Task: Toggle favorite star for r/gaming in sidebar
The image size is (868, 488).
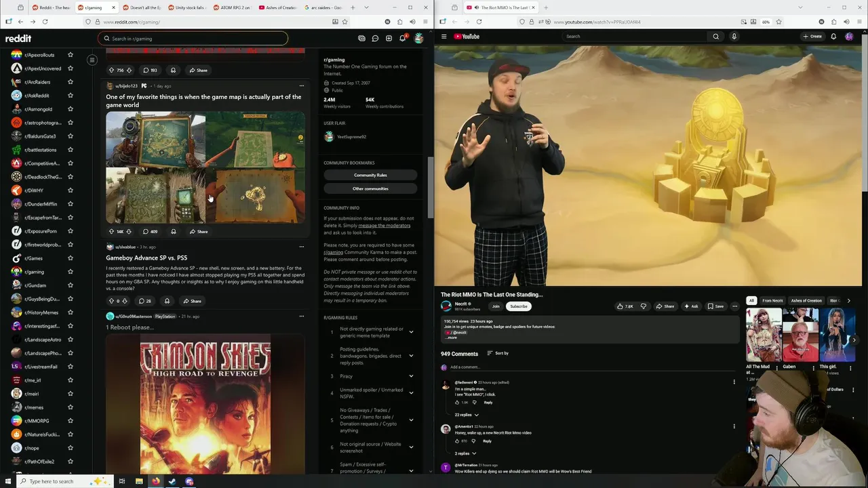Action: tap(71, 272)
